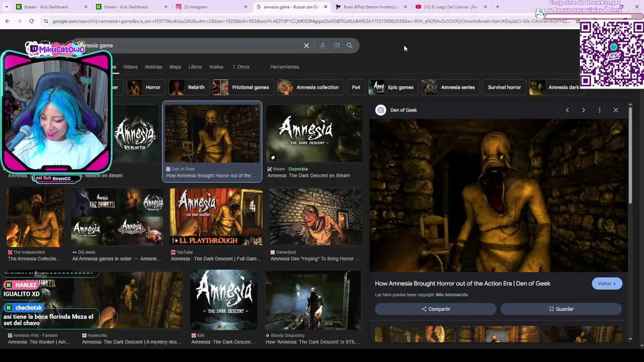644x362 pixels.
Task: Click the Visitar button
Action: click(x=607, y=284)
